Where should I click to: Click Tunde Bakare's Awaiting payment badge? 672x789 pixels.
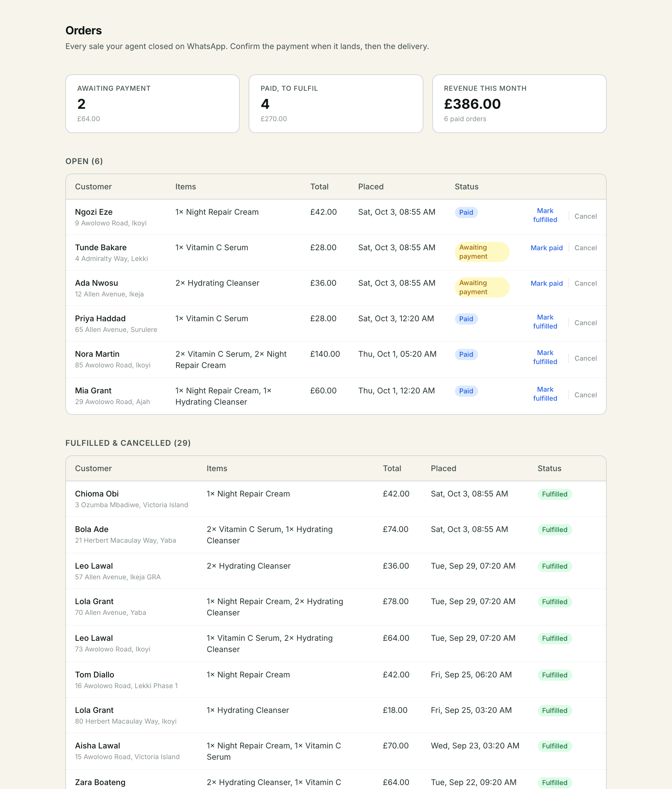pyautogui.click(x=482, y=252)
